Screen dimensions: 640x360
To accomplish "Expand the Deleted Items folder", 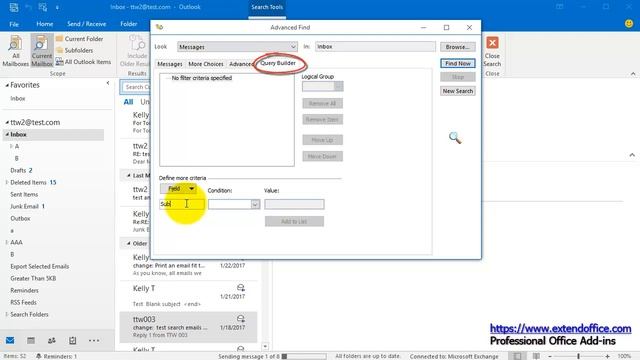I will 7,182.
